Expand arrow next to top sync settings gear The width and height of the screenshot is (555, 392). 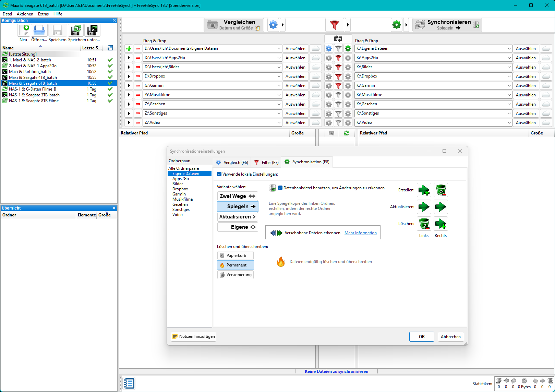[x=406, y=25]
